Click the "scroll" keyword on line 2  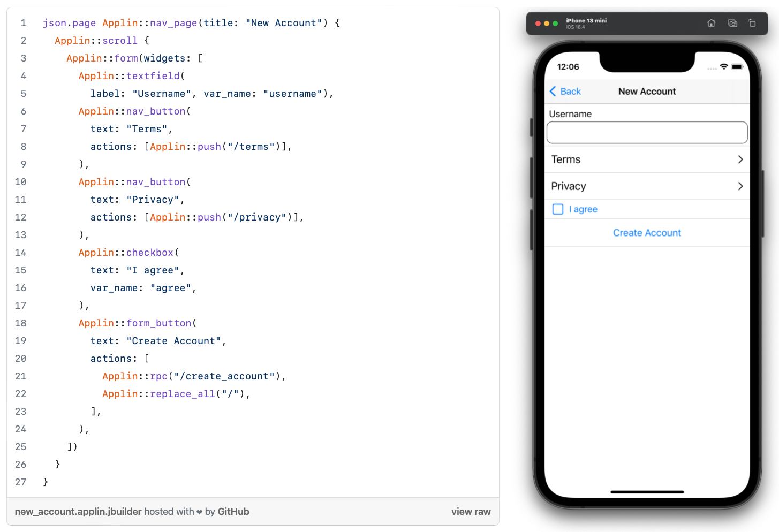click(x=120, y=41)
